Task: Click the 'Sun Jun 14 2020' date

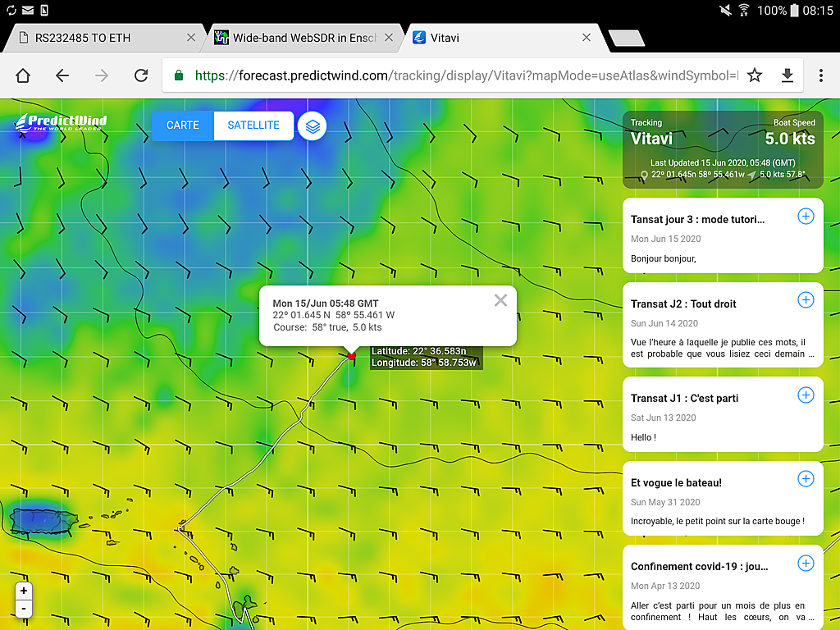Action: pos(664,323)
